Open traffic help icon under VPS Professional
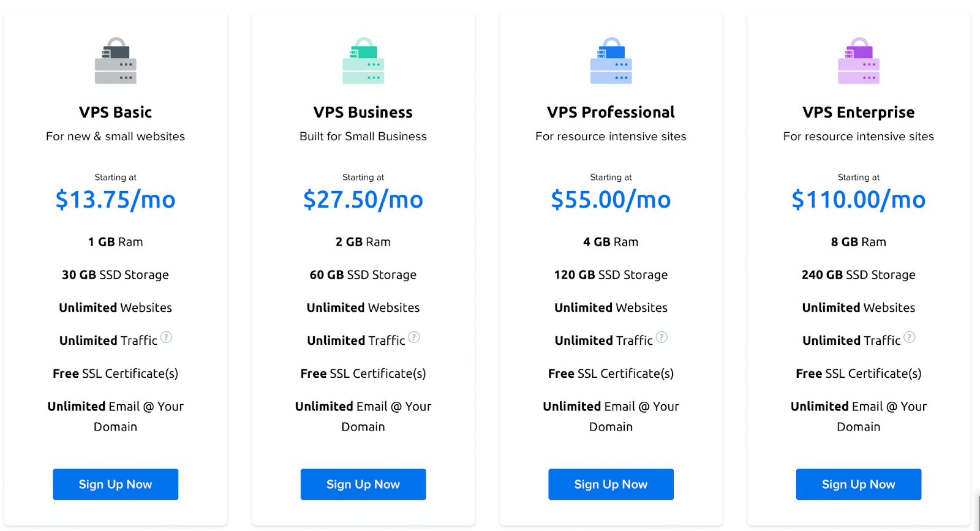980x531 pixels. [x=661, y=337]
